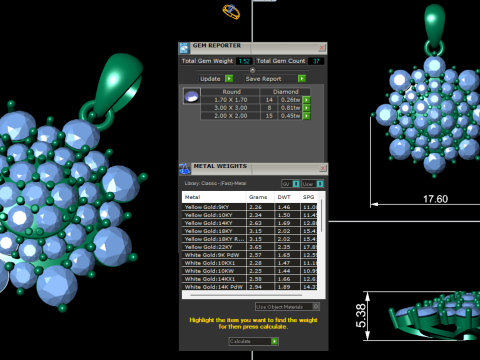Click the 3.00 X 3.00 size cell

tap(230, 108)
